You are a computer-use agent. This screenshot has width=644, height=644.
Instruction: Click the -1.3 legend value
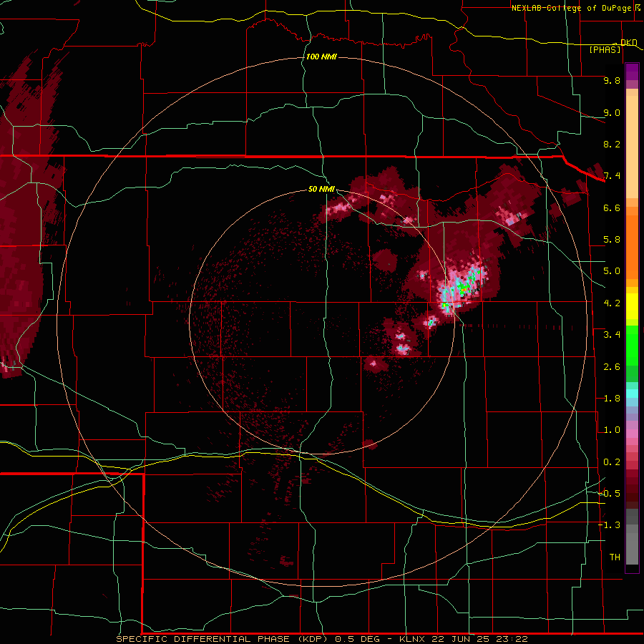click(x=610, y=525)
